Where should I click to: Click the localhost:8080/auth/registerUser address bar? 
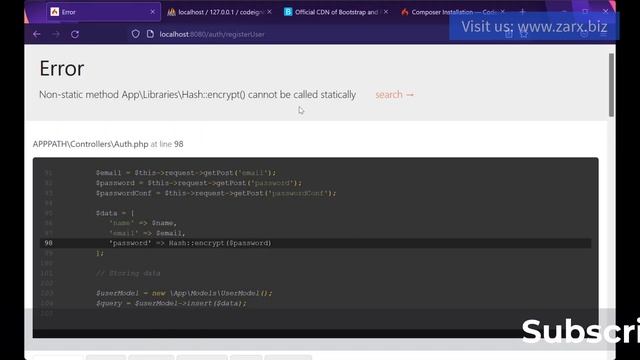[x=212, y=34]
